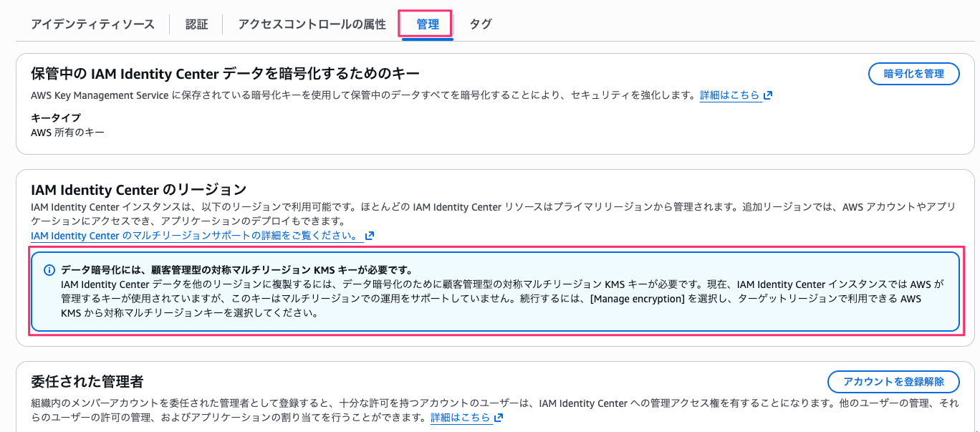Click the 保管中の IAM Identity Center データ heading
The image size is (980, 432).
[x=225, y=73]
